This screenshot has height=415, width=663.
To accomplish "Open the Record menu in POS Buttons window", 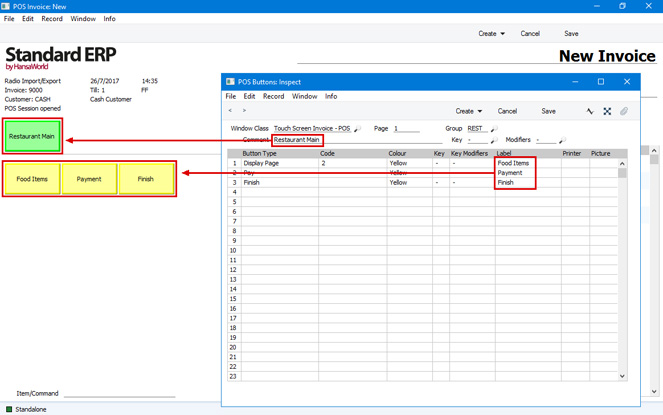I will pos(273,97).
